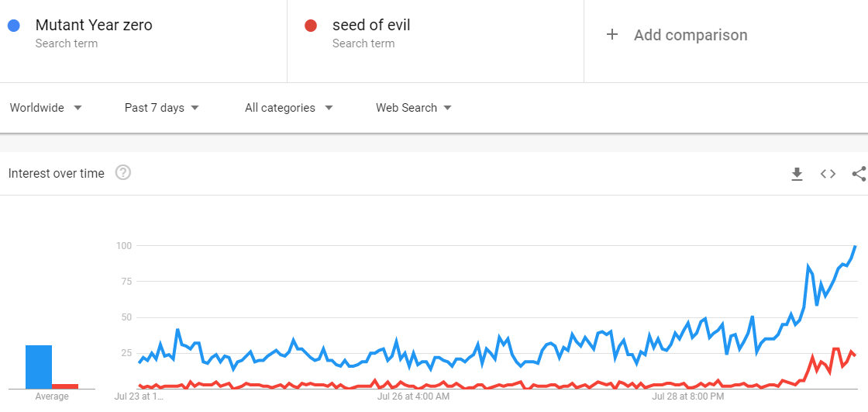Click the blue dot beside Mutant Year zero
The width and height of the screenshot is (868, 412).
[14, 26]
